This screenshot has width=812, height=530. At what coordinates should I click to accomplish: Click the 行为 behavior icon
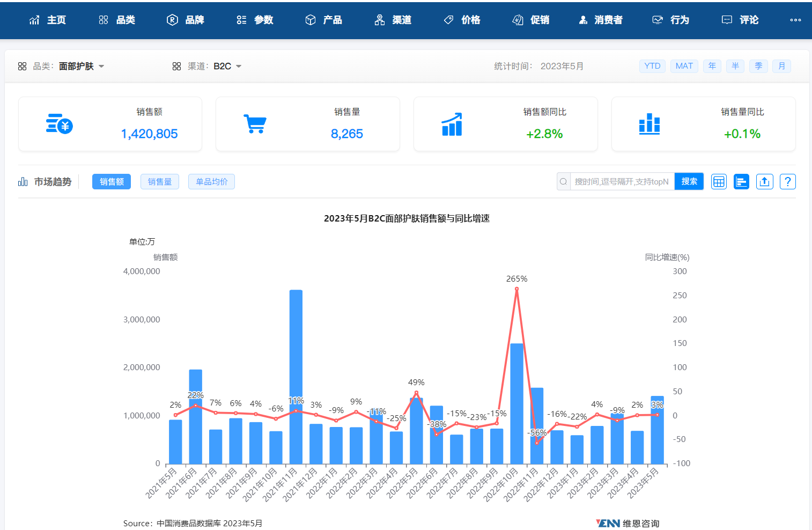(x=658, y=20)
